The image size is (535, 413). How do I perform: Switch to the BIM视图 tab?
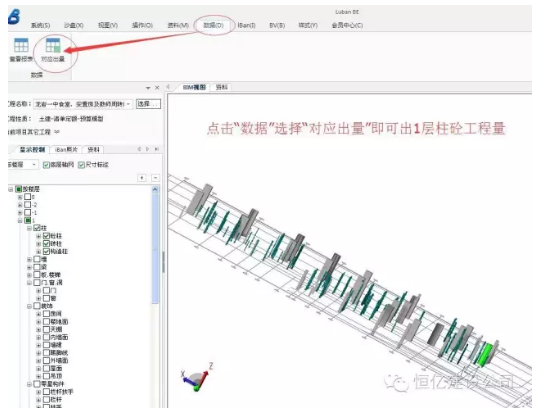[194, 87]
